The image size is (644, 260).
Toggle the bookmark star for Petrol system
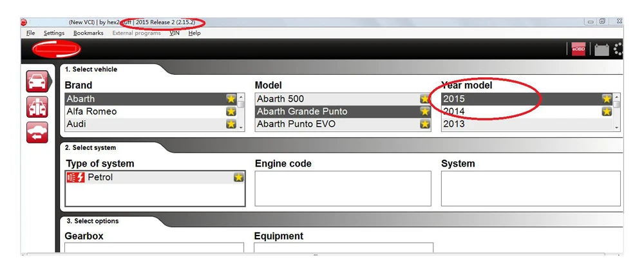point(239,177)
